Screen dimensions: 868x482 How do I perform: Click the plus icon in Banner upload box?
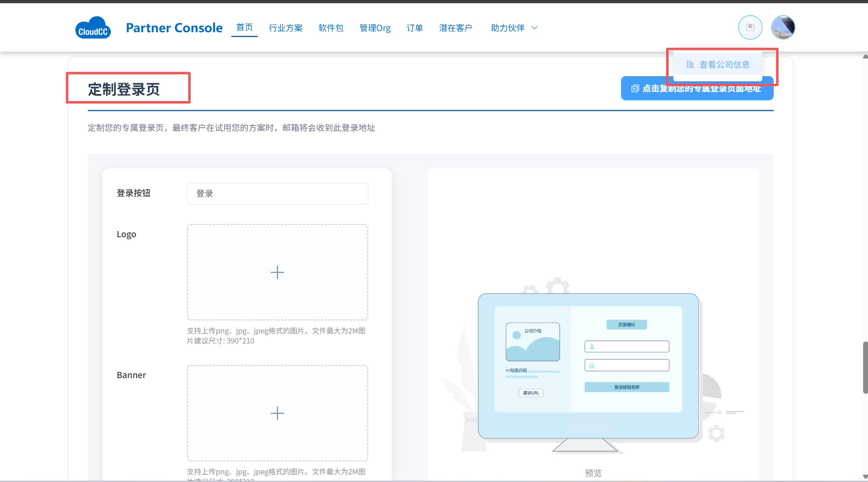pos(277,413)
